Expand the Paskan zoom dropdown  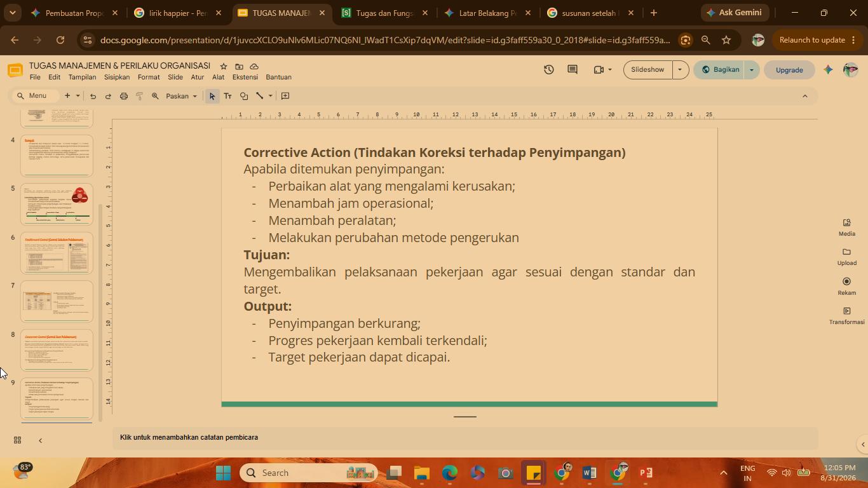tap(182, 96)
